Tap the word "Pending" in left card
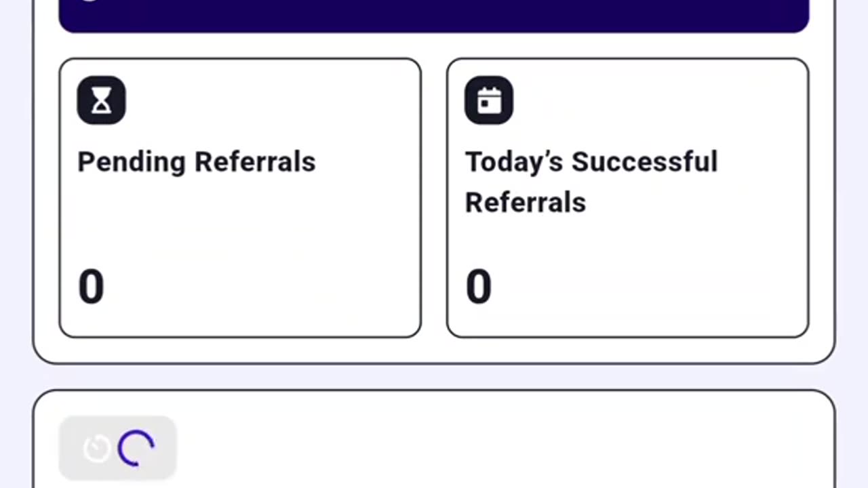 point(132,163)
